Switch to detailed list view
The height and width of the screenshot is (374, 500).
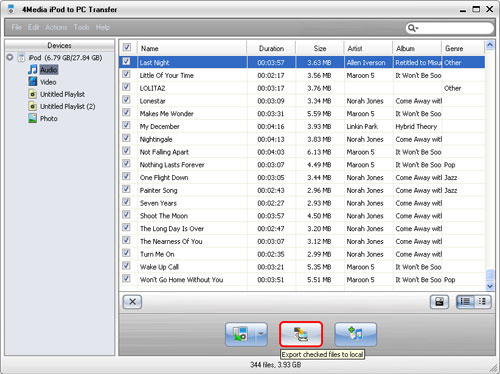(465, 302)
